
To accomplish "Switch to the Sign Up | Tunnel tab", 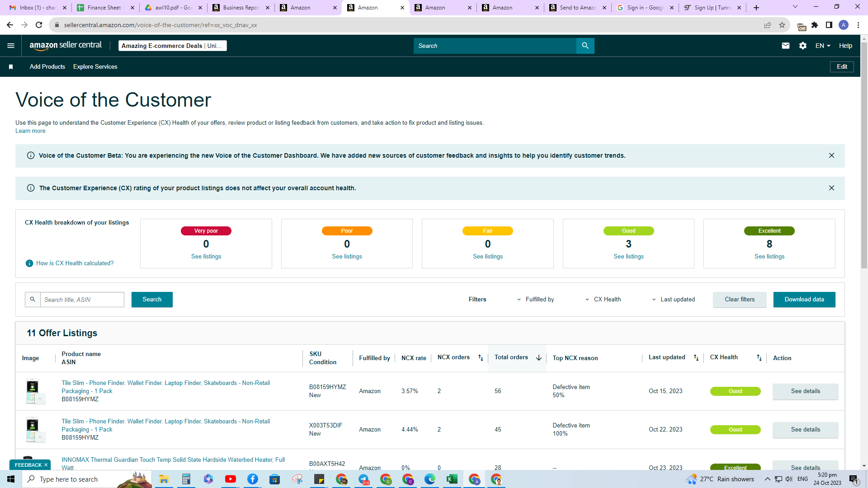I will click(x=712, y=8).
